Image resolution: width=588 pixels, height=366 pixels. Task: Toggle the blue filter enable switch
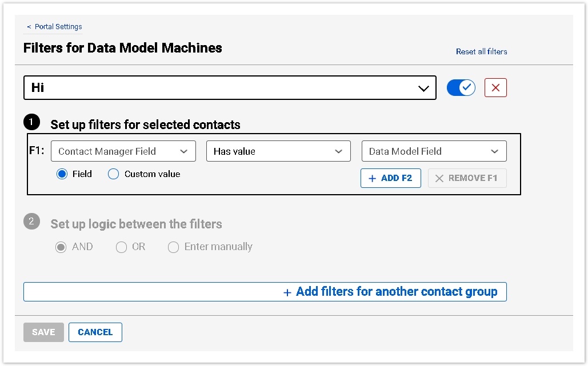pos(461,88)
